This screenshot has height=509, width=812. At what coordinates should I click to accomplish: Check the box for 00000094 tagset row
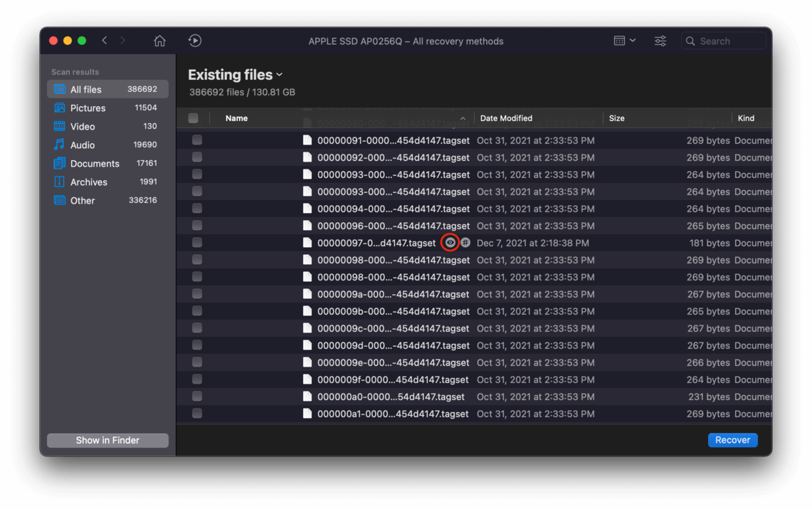pyautogui.click(x=197, y=208)
